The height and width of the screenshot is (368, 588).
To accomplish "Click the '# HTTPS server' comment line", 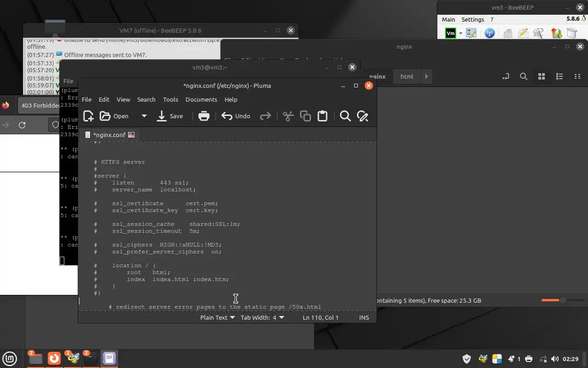I will [x=119, y=162].
